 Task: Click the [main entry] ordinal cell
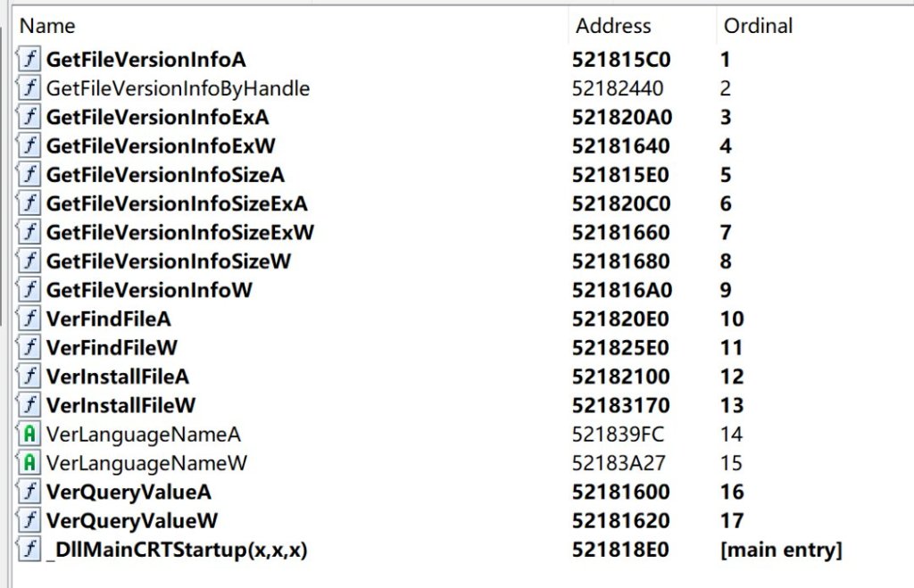[780, 550]
